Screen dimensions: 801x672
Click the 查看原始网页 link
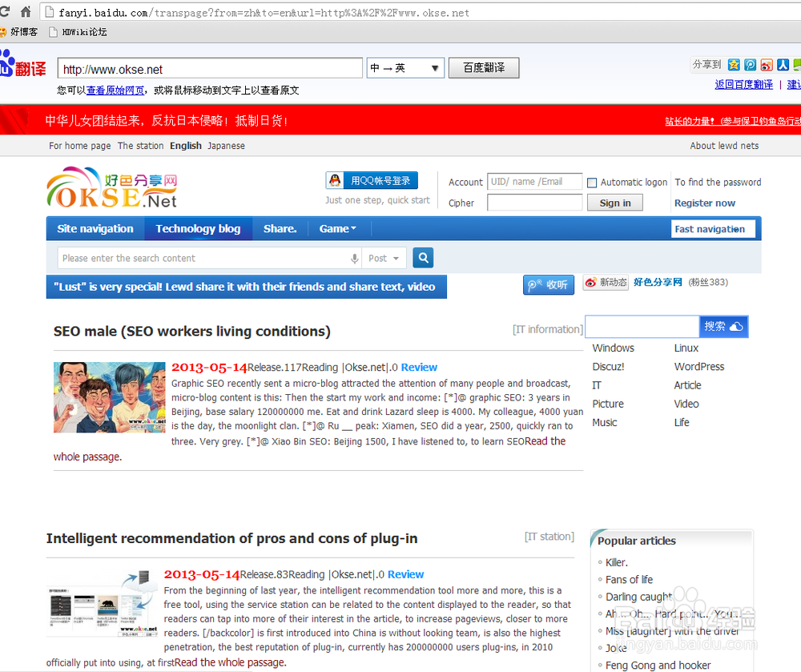coord(115,91)
